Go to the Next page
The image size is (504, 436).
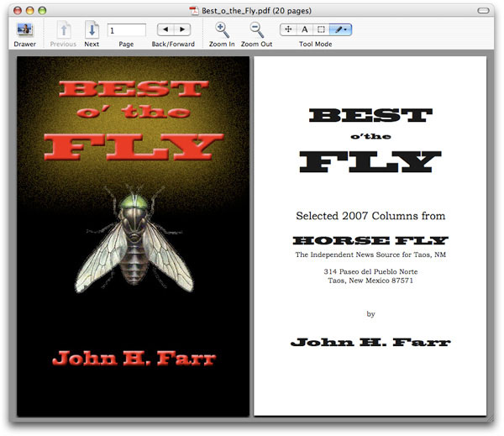92,30
